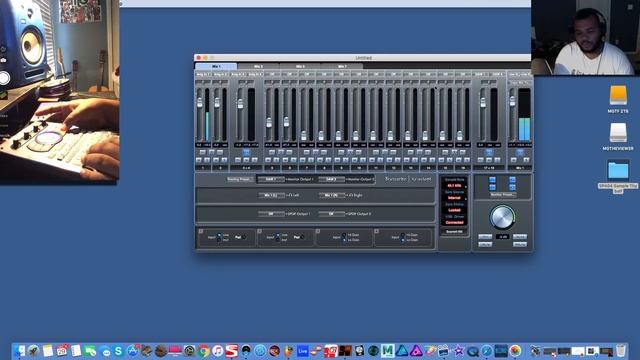Screen dimensions: 640x360
Task: Mute channel 7 in the mixer
Action: click(x=303, y=160)
